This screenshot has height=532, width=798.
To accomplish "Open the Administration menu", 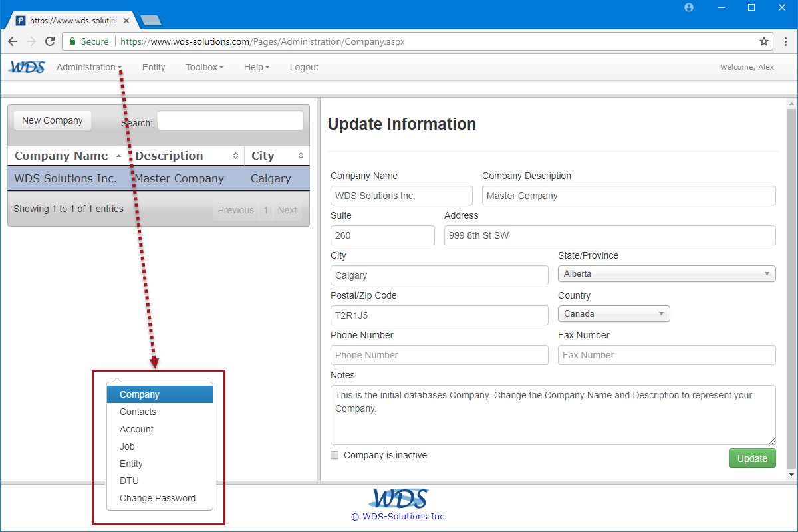I will pyautogui.click(x=89, y=67).
